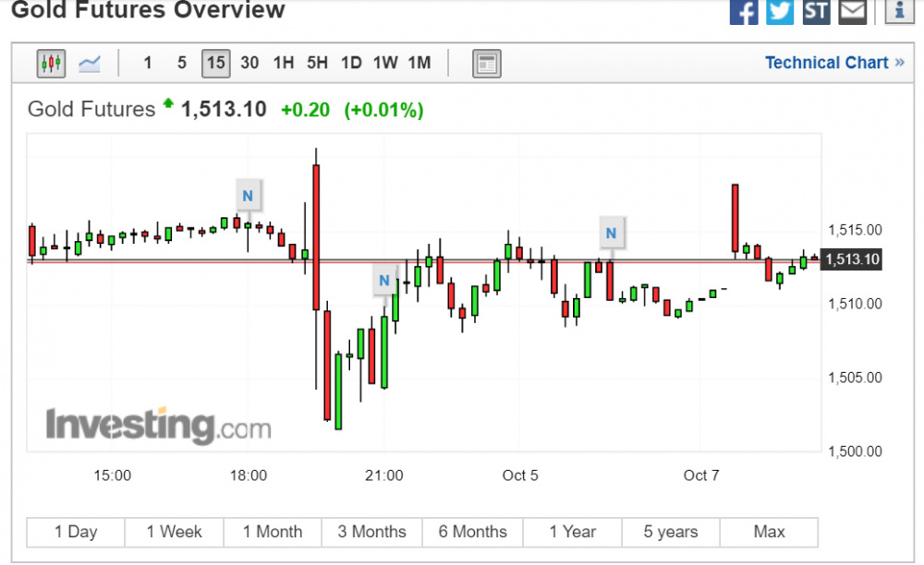Switch to candlestick chart type
The height and width of the screenshot is (565, 924).
pyautogui.click(x=51, y=63)
